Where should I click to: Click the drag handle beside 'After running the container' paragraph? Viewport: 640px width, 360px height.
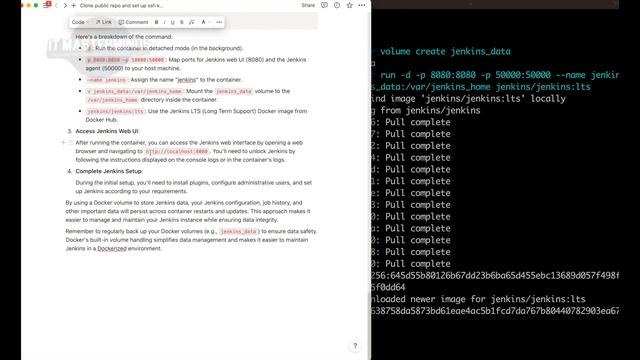pos(70,142)
